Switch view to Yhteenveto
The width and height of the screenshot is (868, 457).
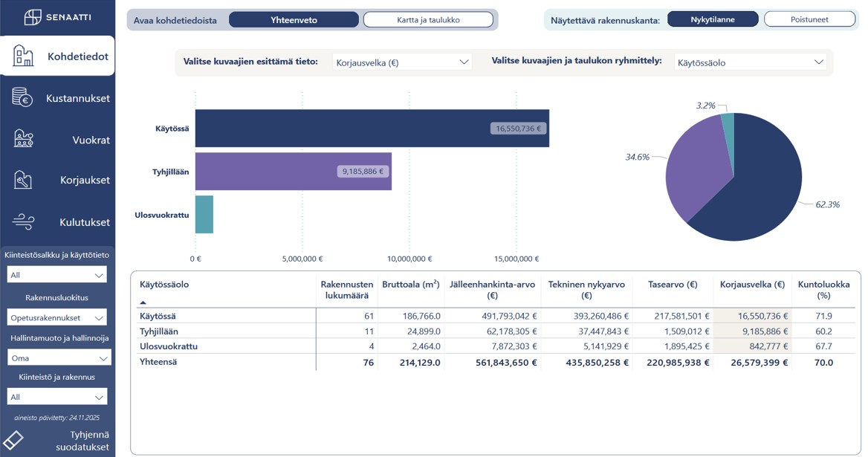(x=294, y=20)
